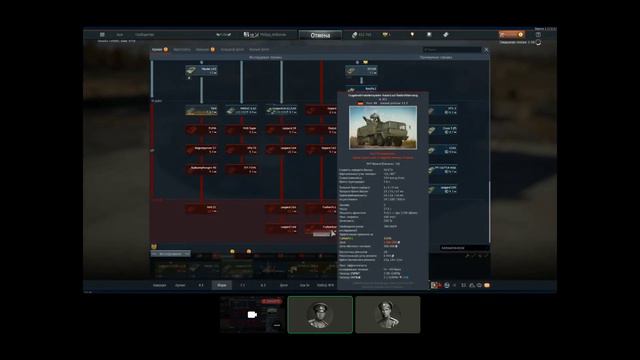Viewport: 640px width, 360px height.
Task: Select the PUMA vehicle card
Action: coord(202,130)
